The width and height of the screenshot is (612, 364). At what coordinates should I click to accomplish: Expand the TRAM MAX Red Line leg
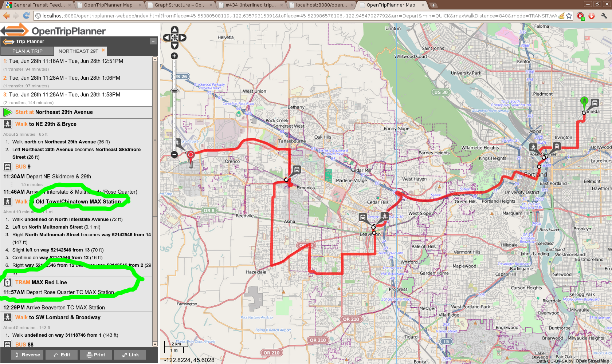tap(41, 282)
